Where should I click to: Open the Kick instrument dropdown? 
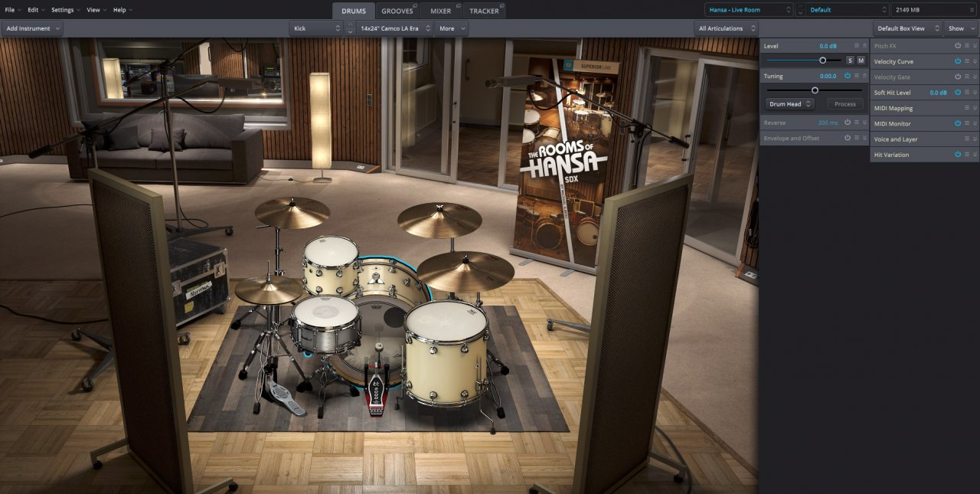tap(317, 28)
